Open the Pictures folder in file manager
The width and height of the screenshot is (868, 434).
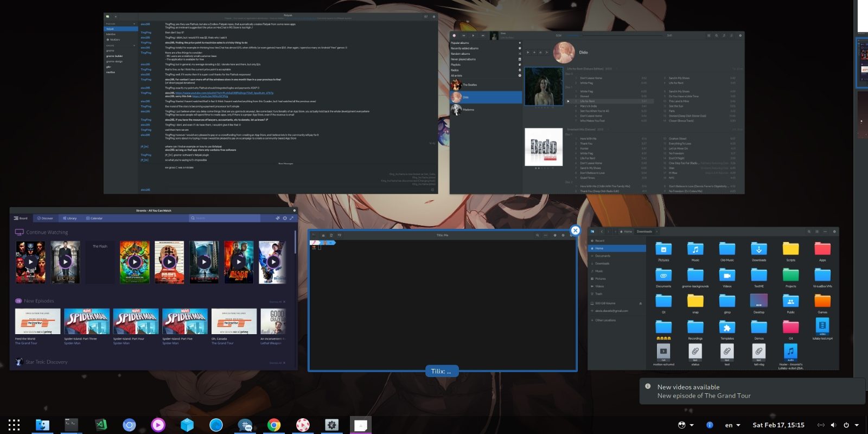pyautogui.click(x=663, y=250)
